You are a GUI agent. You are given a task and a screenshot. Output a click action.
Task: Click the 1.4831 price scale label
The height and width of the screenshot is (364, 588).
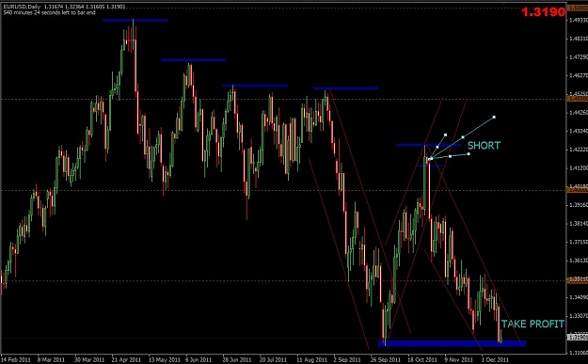click(x=579, y=39)
